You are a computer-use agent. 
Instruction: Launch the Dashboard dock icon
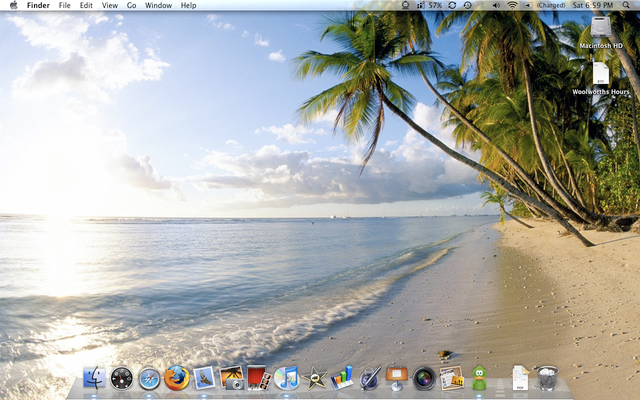click(122, 377)
